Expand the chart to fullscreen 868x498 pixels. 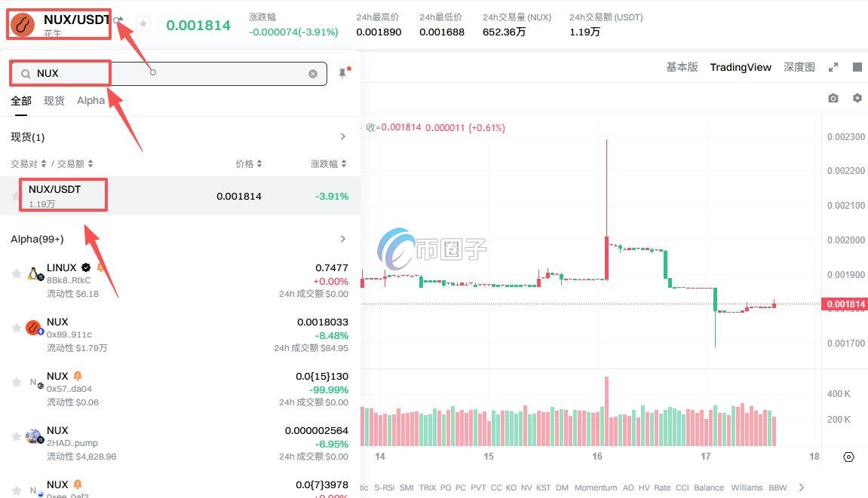pyautogui.click(x=833, y=67)
